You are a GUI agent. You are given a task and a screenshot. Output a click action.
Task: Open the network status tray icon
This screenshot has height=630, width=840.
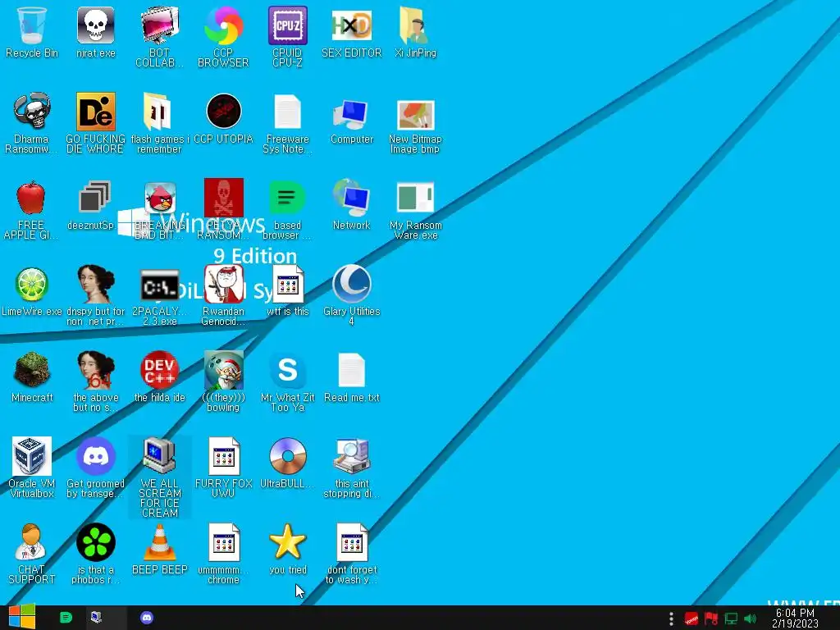tap(731, 619)
